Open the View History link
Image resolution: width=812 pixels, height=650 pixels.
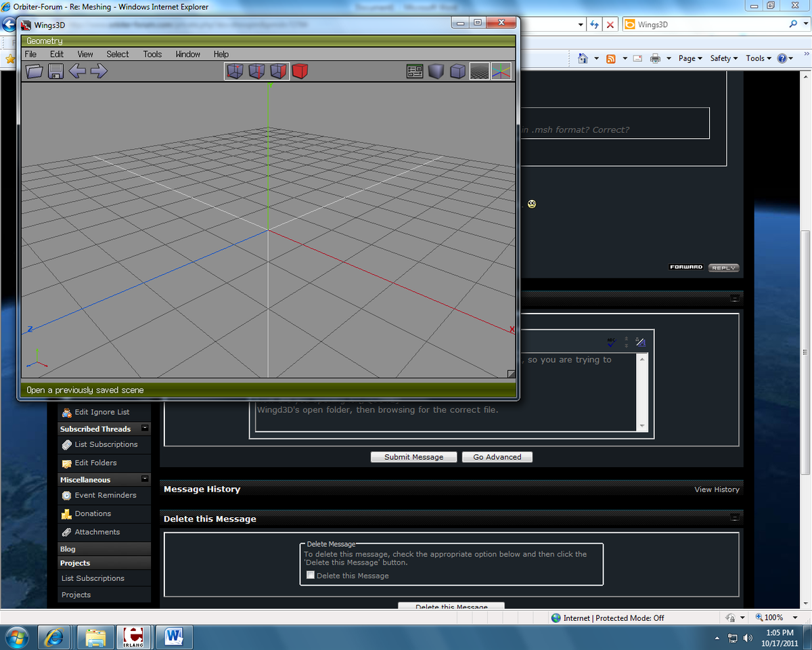click(x=717, y=490)
